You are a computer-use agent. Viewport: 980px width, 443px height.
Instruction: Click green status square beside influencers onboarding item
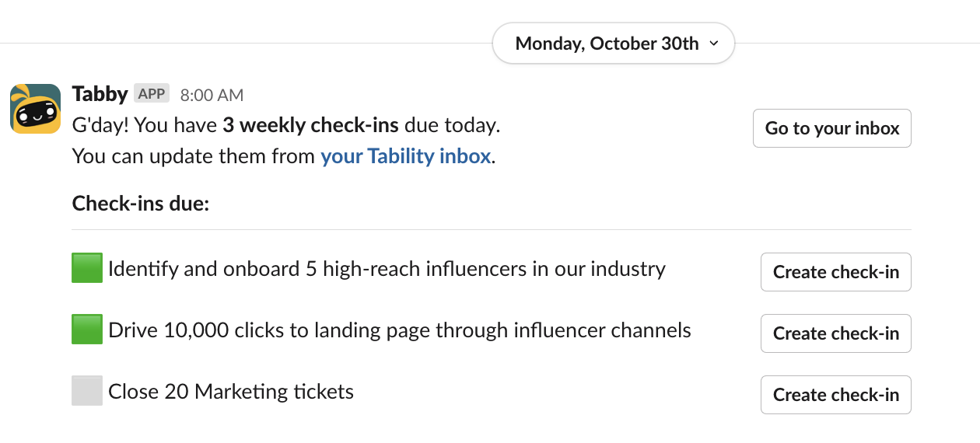87,269
